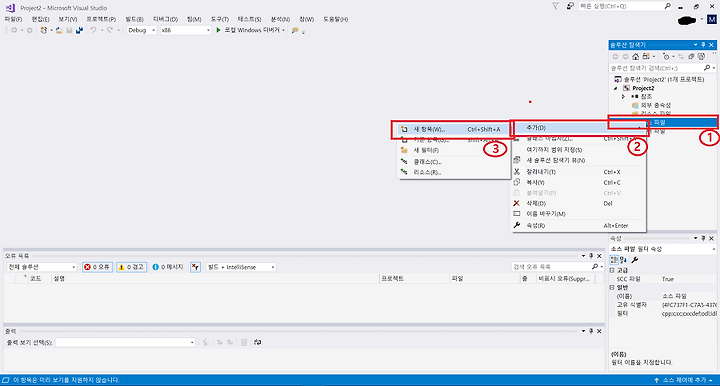Screen dimensions: 720x386
Task: Click the feedback icon beside Quick Launch
Action: coord(570,6)
